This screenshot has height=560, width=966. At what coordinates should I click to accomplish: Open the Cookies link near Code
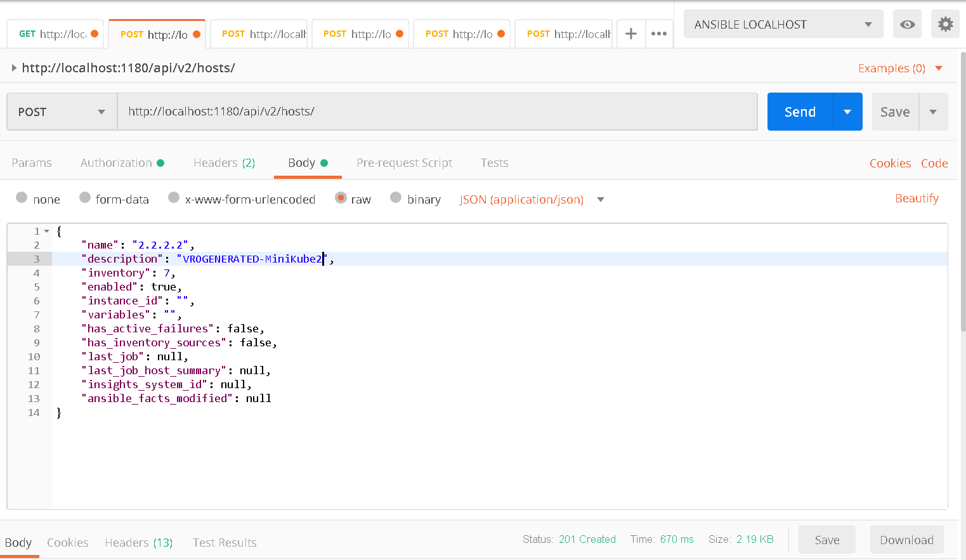click(890, 163)
